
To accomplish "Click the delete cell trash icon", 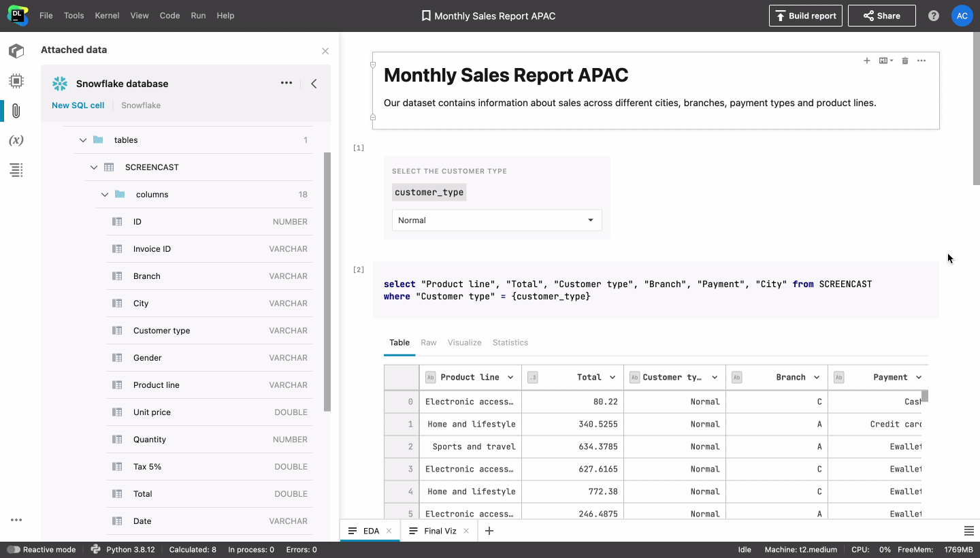I will pos(905,61).
